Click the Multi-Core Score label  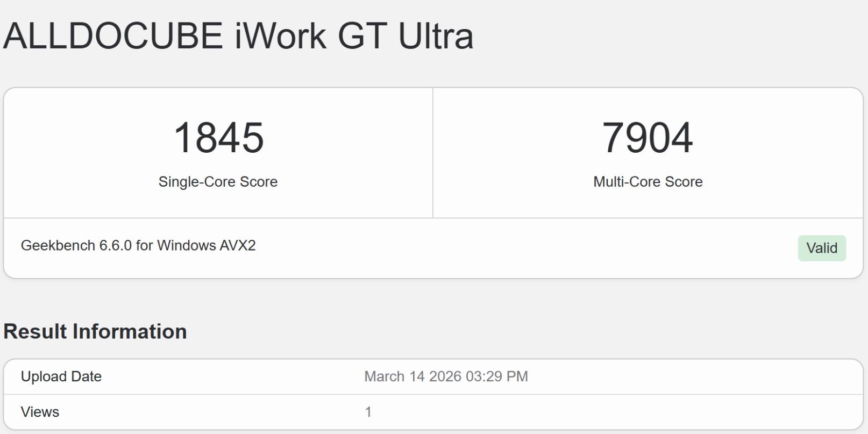pos(648,182)
